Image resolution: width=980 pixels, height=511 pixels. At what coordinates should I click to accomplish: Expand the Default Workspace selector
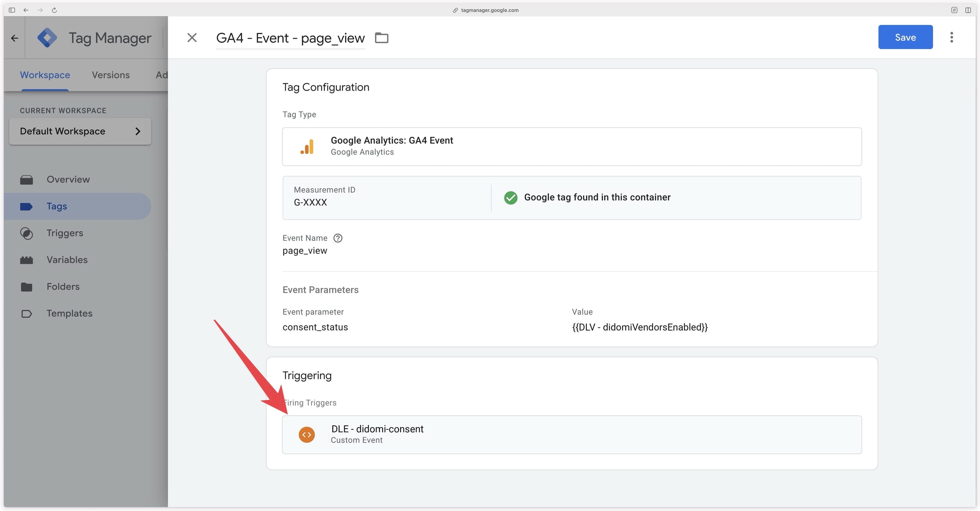pos(80,131)
